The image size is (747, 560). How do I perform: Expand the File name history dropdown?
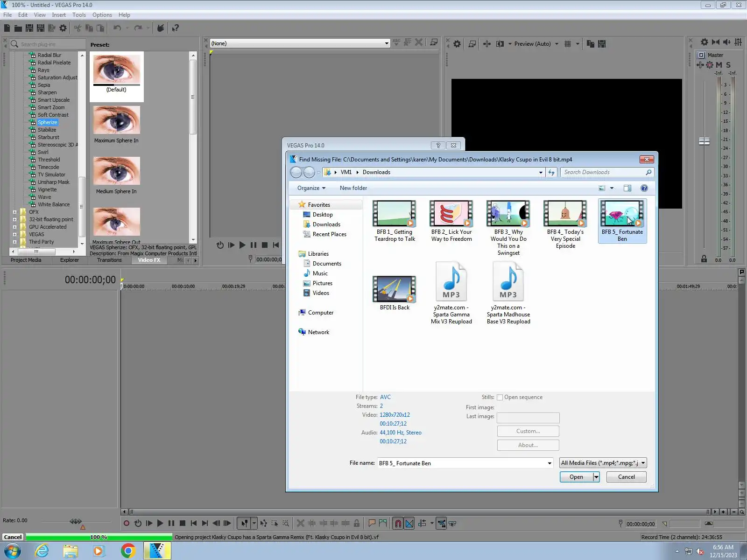(x=550, y=463)
